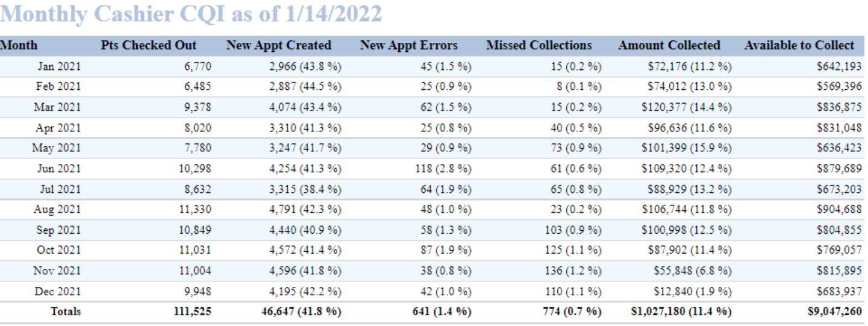Viewport: 868px width, 326px height.
Task: Click the 111,525 total checked out value
Action: [x=192, y=312]
